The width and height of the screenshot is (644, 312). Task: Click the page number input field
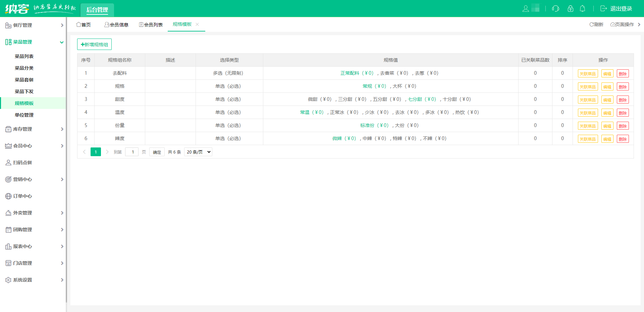(132, 152)
